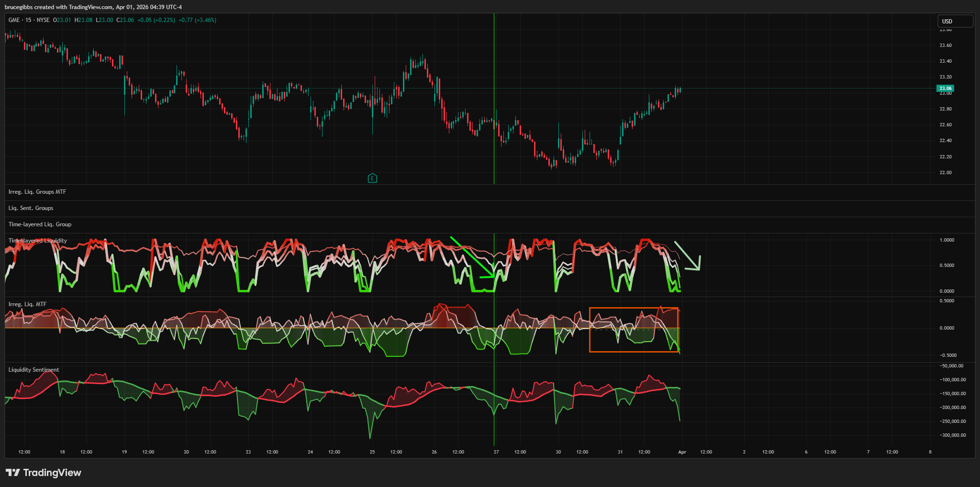This screenshot has width=980, height=487.
Task: Click the 'Apr' date on the time axis
Action: 682,452
